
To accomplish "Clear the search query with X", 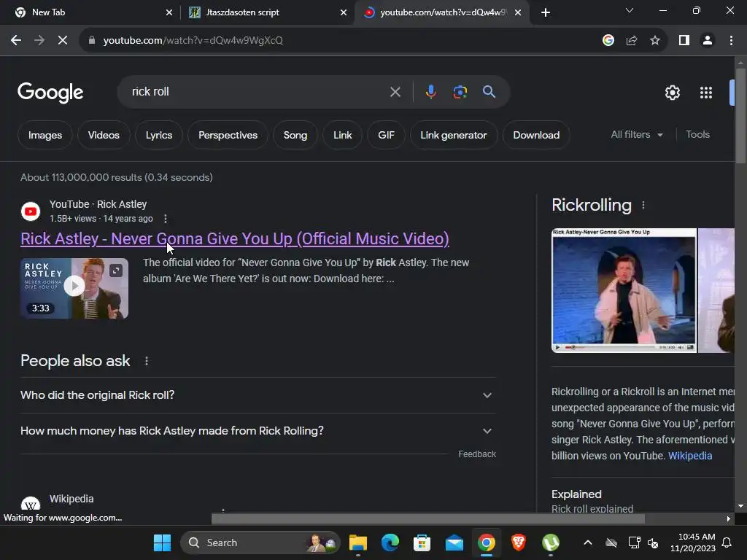I will (x=395, y=92).
